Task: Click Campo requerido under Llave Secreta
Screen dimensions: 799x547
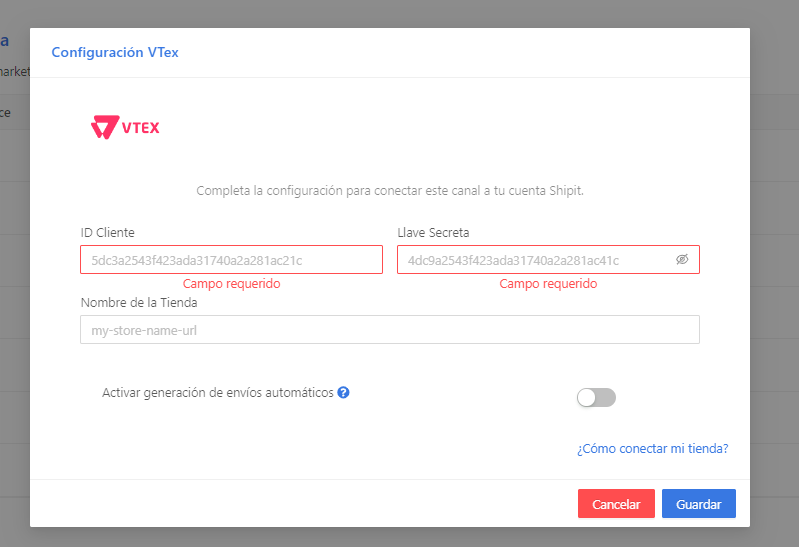Action: point(548,283)
